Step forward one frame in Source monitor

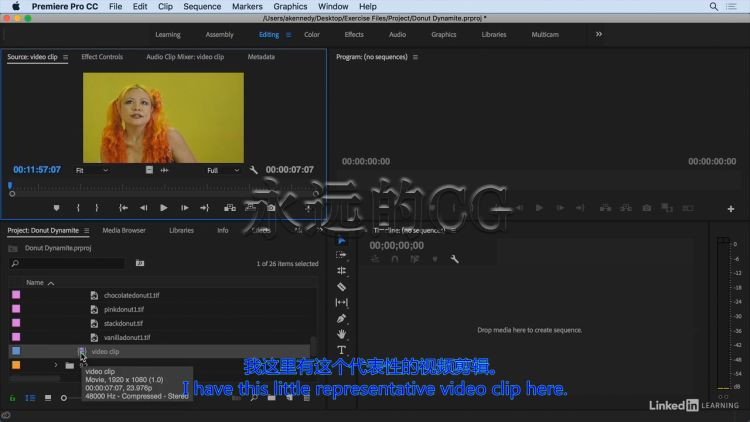tap(184, 208)
